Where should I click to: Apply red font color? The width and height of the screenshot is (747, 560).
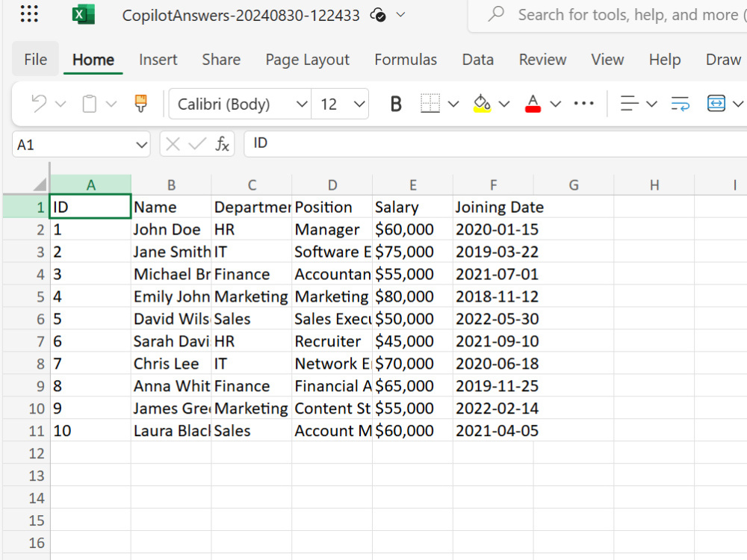click(x=533, y=103)
